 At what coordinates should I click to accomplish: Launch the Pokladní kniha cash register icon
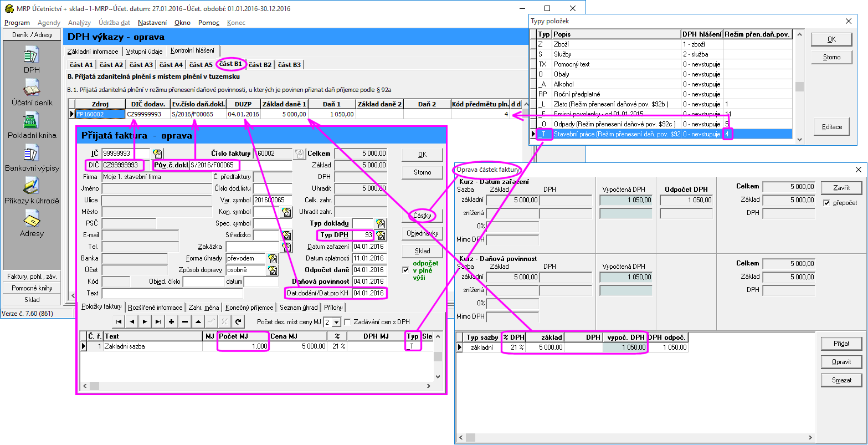(x=32, y=120)
